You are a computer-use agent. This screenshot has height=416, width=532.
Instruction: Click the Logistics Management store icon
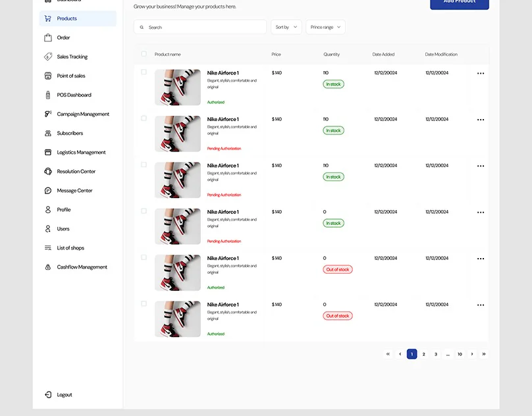[48, 152]
